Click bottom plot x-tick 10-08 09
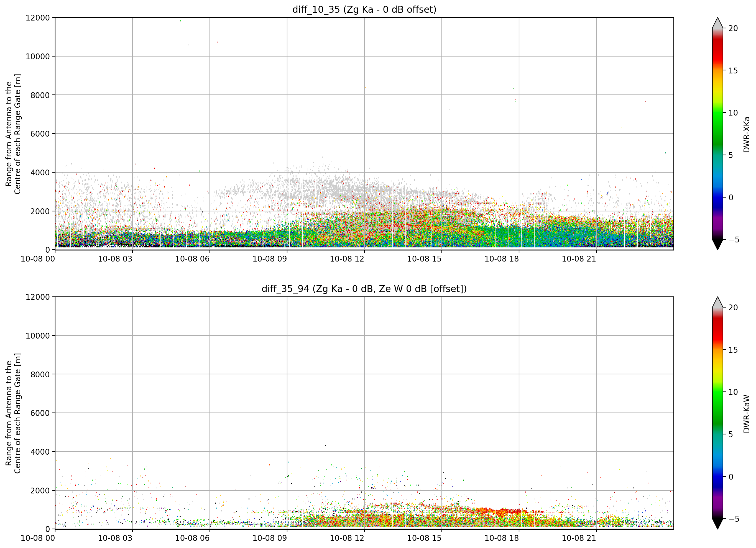 click(x=270, y=538)
